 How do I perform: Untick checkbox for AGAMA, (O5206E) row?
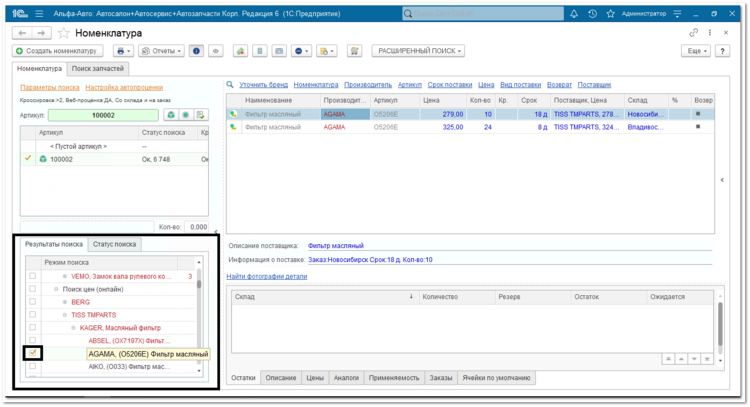(x=33, y=353)
